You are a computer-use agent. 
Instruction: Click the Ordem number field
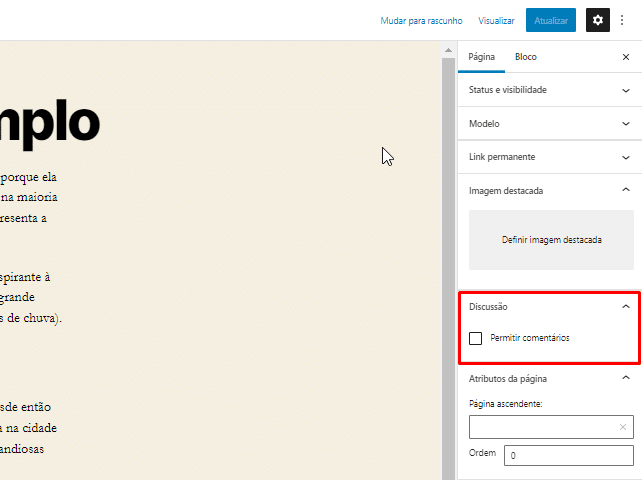tap(568, 456)
